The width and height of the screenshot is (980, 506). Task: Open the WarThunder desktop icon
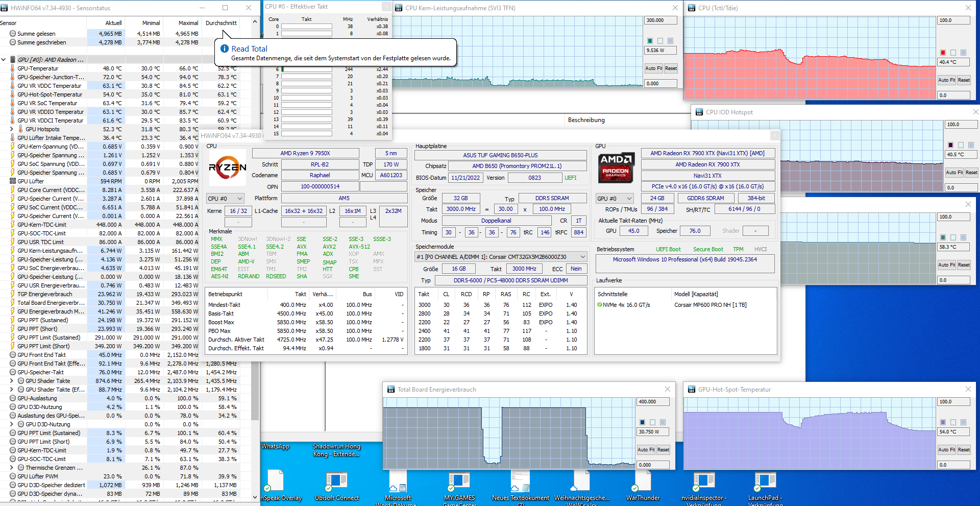tap(643, 481)
